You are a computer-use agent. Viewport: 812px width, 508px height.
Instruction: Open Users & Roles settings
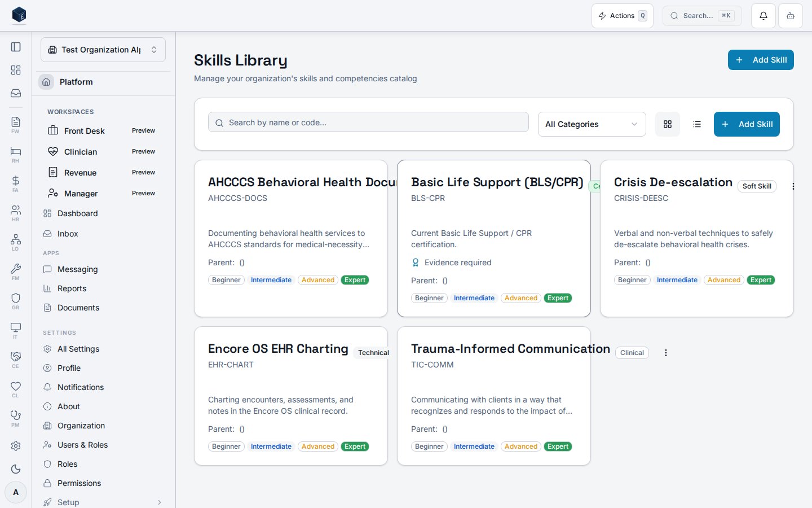tap(103, 445)
